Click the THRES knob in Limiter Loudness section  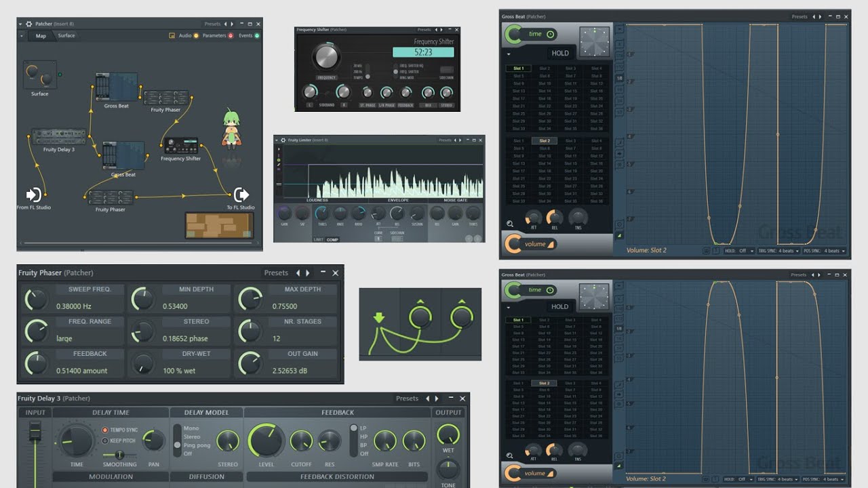[x=322, y=213]
